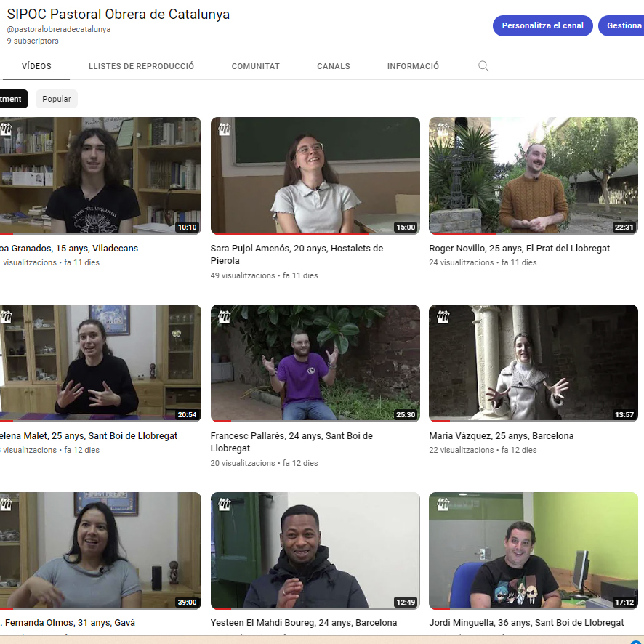
Task: Click channel logo on Jordi Minguella thumbnail
Action: pyautogui.click(x=443, y=505)
